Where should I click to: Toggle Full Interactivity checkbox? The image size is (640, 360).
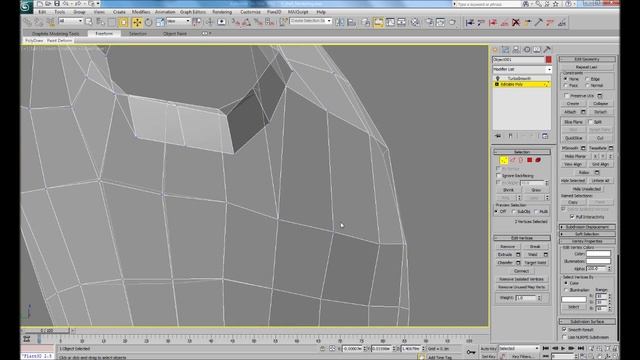(572, 217)
